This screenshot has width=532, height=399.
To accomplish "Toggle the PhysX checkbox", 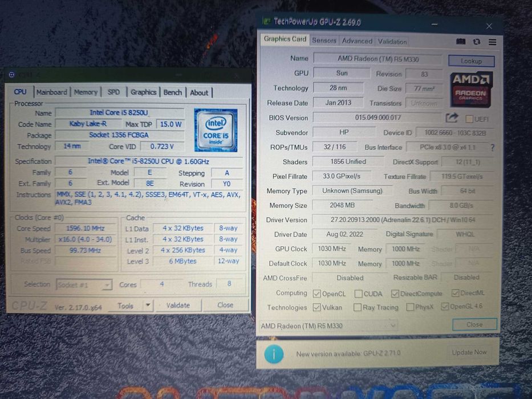I will point(410,307).
